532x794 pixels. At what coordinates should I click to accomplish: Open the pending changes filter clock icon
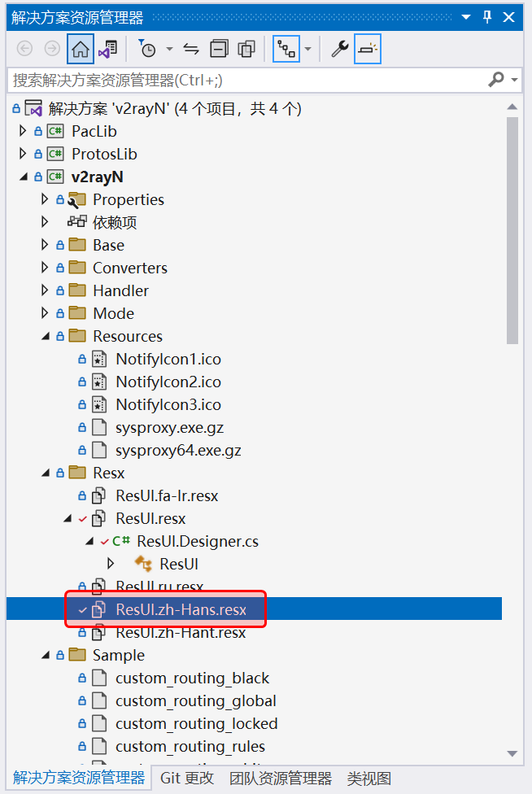point(147,49)
